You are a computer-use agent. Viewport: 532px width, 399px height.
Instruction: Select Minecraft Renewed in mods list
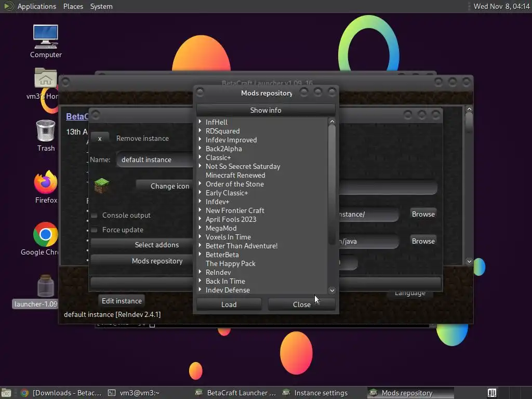point(235,175)
